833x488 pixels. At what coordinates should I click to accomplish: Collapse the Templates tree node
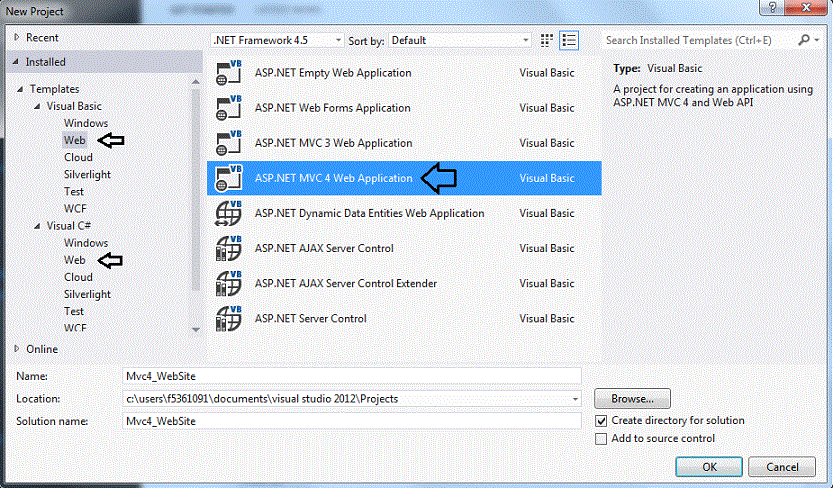tap(20, 89)
